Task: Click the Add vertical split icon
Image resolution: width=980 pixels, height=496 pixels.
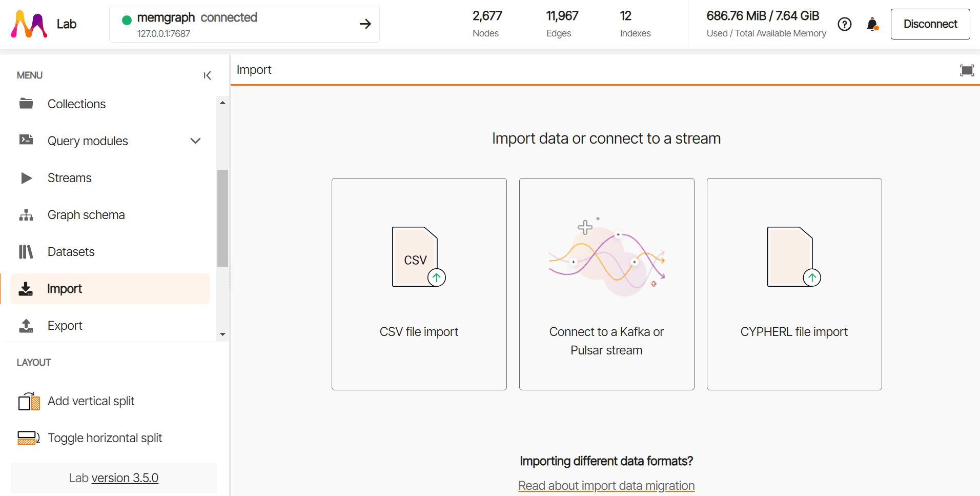Action: pos(29,401)
